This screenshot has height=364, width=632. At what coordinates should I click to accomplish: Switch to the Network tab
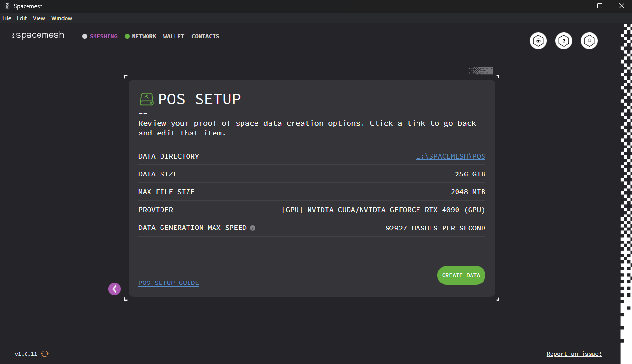144,36
